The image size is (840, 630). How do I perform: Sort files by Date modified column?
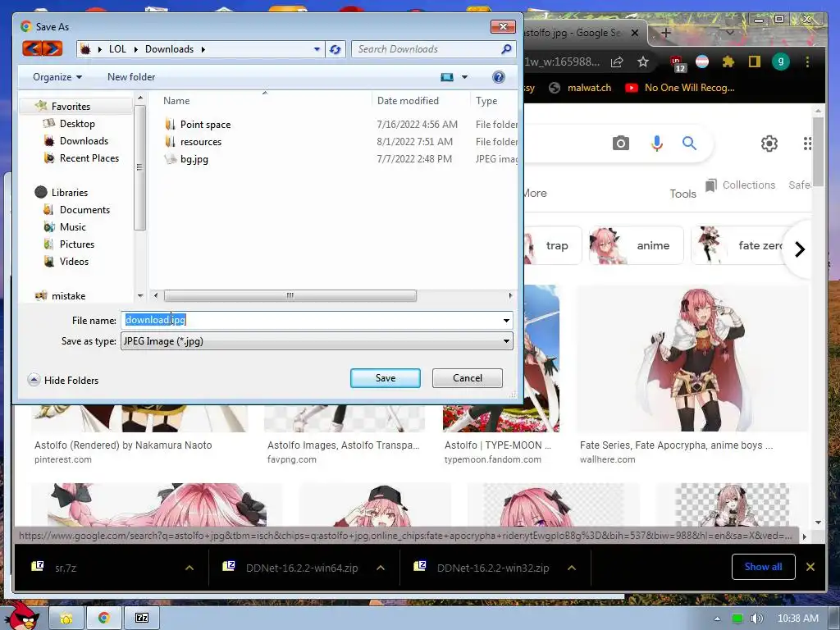(x=408, y=101)
